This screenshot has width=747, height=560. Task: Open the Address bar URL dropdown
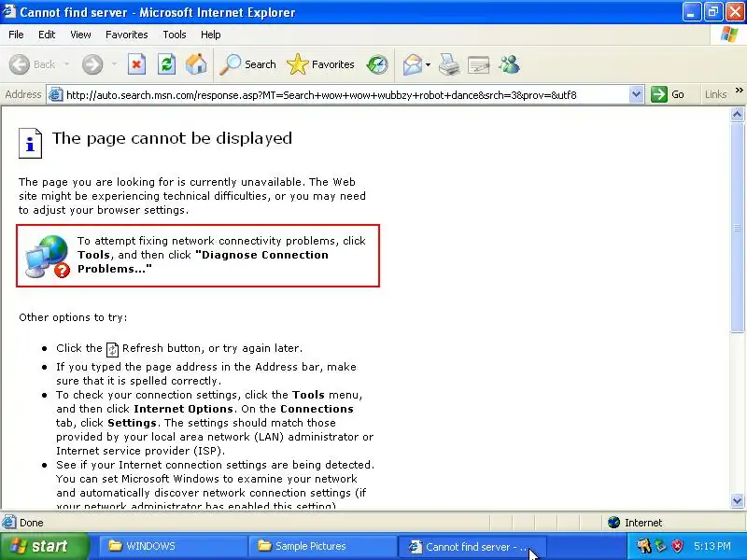point(636,95)
